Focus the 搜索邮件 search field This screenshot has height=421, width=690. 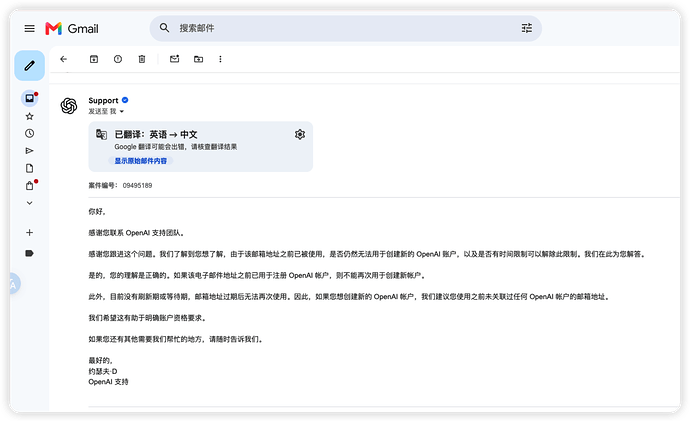coord(345,28)
